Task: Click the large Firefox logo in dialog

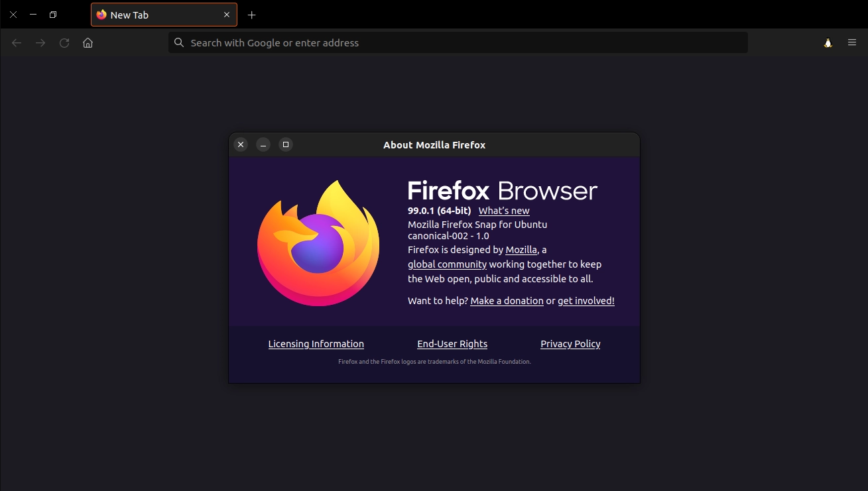Action: [x=318, y=243]
